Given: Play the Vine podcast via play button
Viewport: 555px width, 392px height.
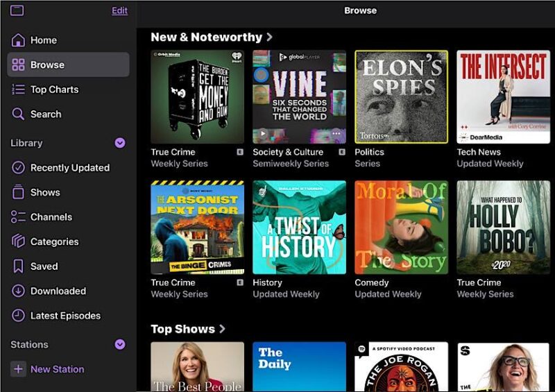Looking at the screenshot, I should [x=263, y=133].
